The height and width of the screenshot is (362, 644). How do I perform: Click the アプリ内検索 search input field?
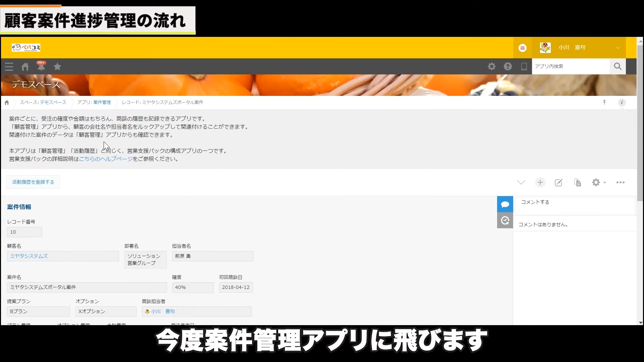570,66
